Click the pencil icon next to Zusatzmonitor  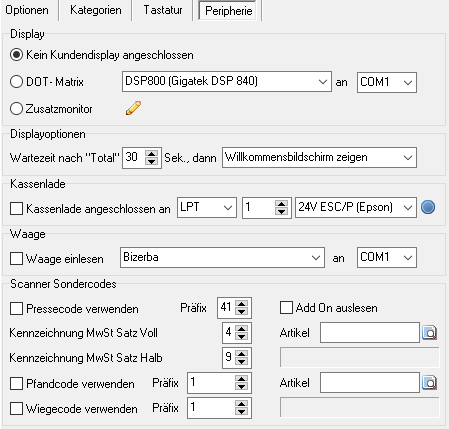click(x=133, y=108)
